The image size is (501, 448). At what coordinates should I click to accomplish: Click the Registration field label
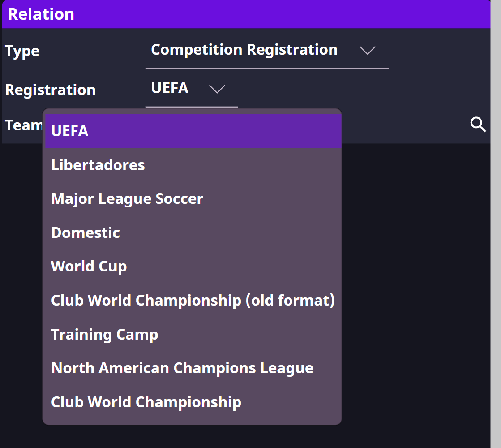click(50, 90)
